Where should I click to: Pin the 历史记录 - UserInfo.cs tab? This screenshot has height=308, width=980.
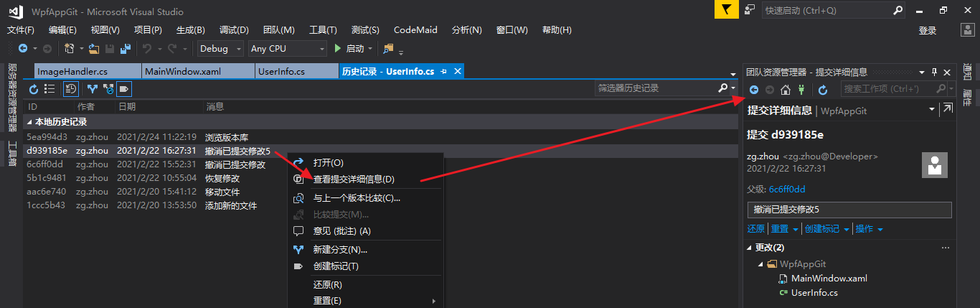[444, 71]
